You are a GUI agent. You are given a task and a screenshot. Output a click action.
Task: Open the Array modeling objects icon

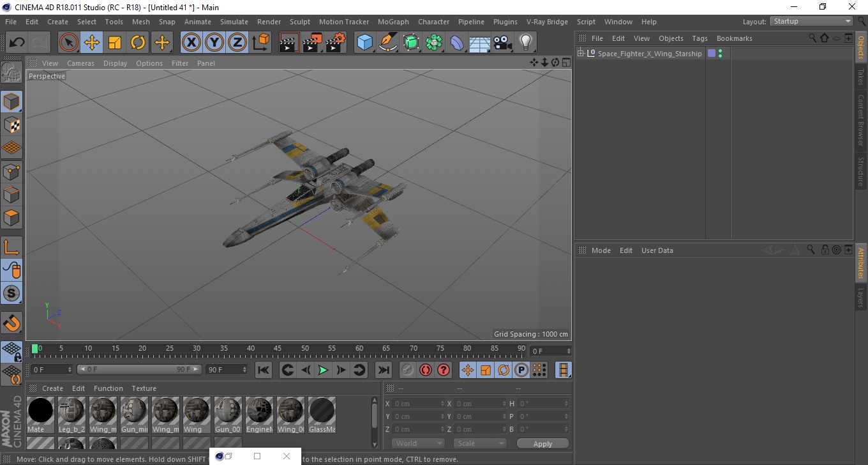coord(434,43)
